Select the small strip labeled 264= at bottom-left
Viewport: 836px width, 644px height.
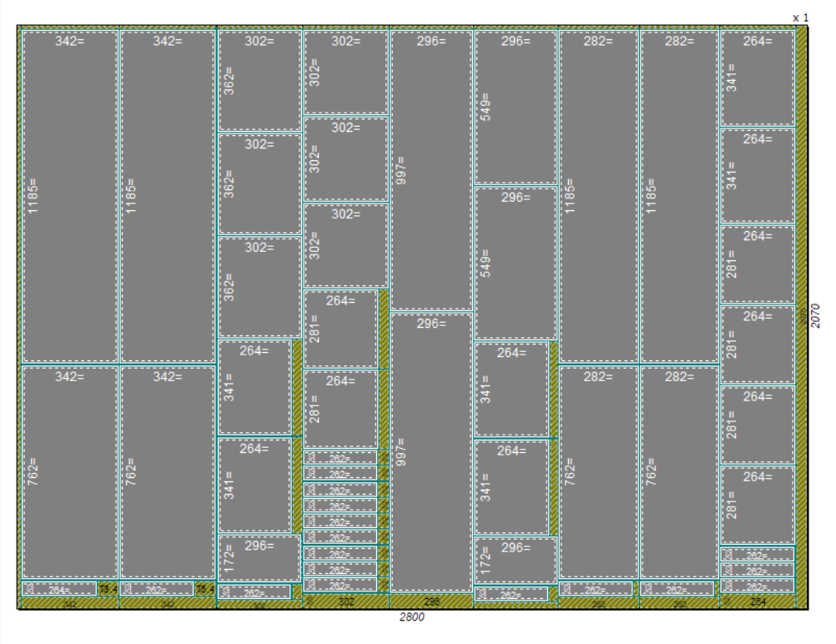click(59, 589)
